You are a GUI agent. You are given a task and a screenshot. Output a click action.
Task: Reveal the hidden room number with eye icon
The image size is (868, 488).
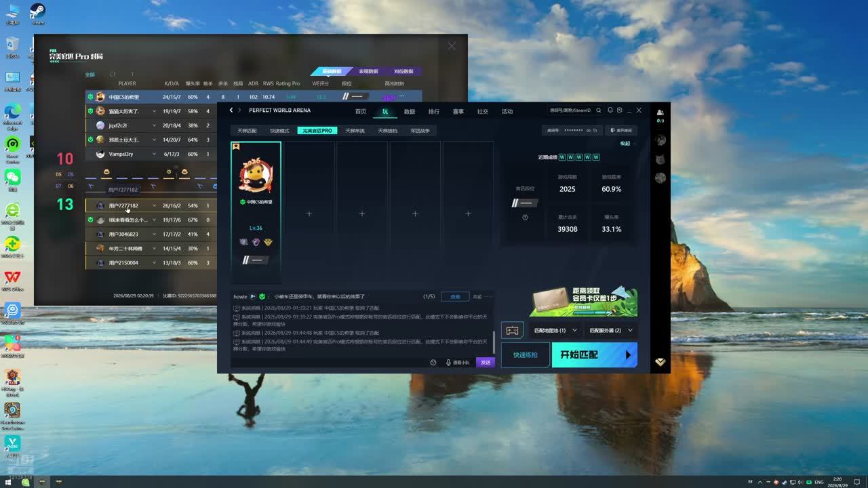(588, 130)
